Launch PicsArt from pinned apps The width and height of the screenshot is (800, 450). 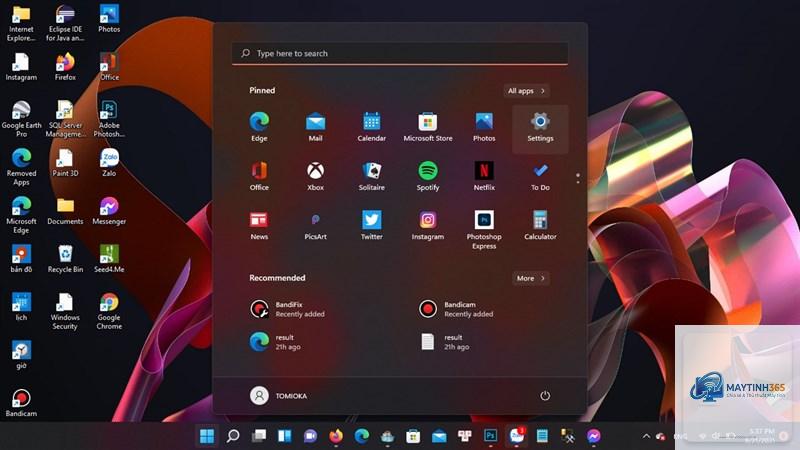[315, 226]
